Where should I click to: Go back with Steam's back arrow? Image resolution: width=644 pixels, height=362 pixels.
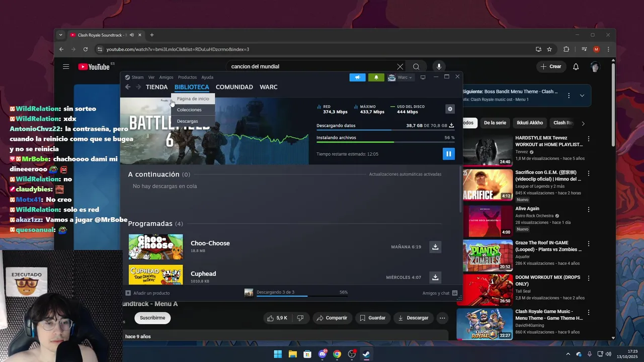pyautogui.click(x=128, y=87)
